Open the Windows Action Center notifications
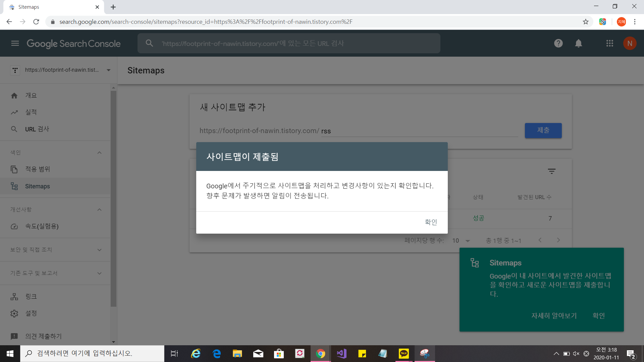Screen dimensions: 644x362 pos(631,354)
